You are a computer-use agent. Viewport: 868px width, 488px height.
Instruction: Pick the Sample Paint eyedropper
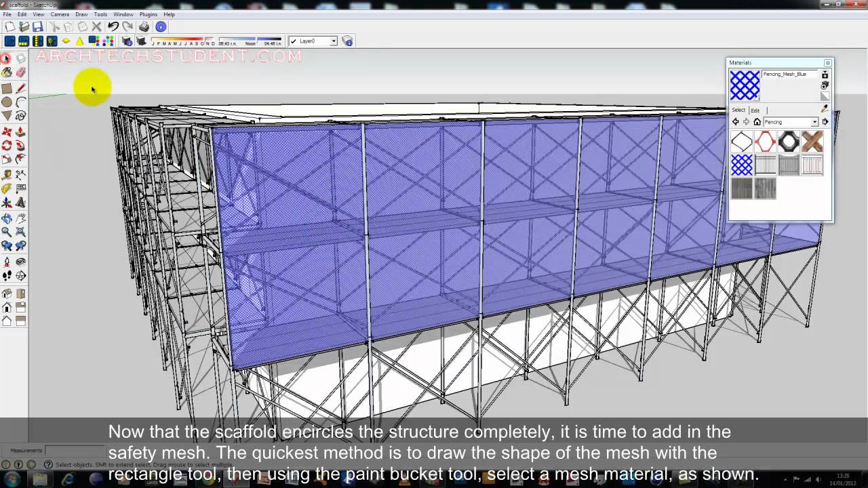(825, 108)
